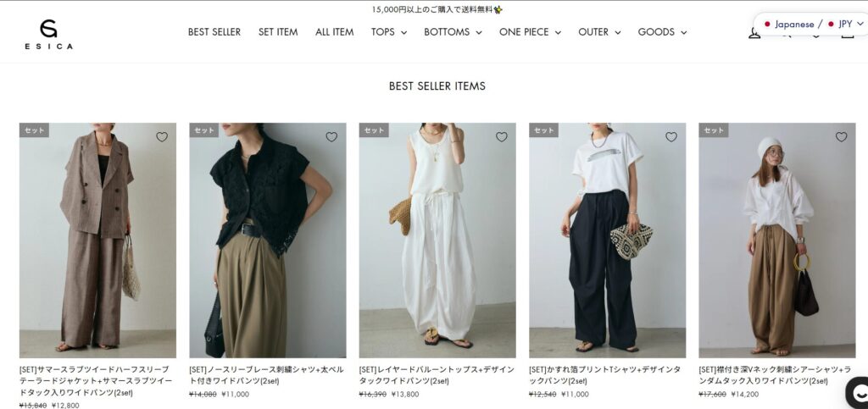Screen dimensions: 868x409
Task: Open the SET ITEM menu link
Action: [278, 32]
